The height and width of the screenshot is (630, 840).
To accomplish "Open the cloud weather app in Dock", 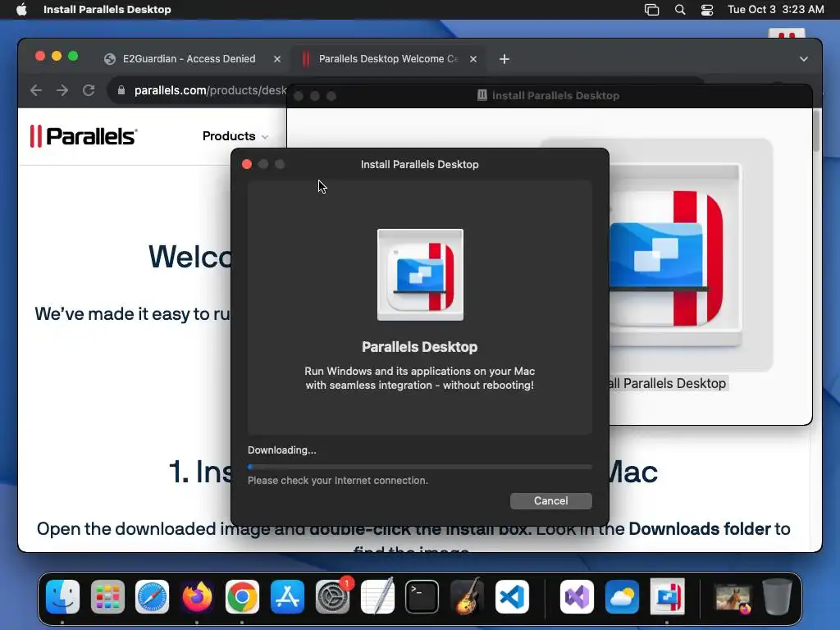I will click(x=622, y=597).
